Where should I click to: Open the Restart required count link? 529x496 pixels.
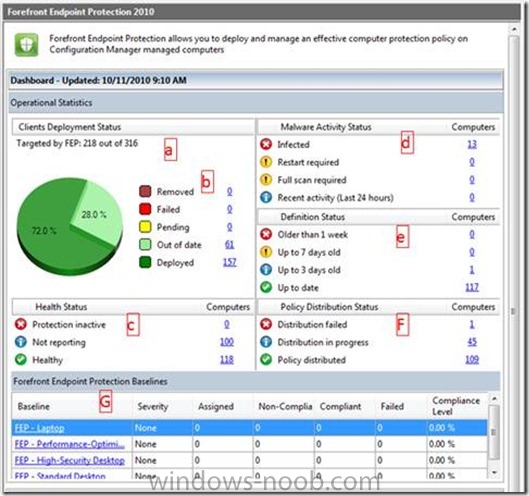[x=472, y=162]
